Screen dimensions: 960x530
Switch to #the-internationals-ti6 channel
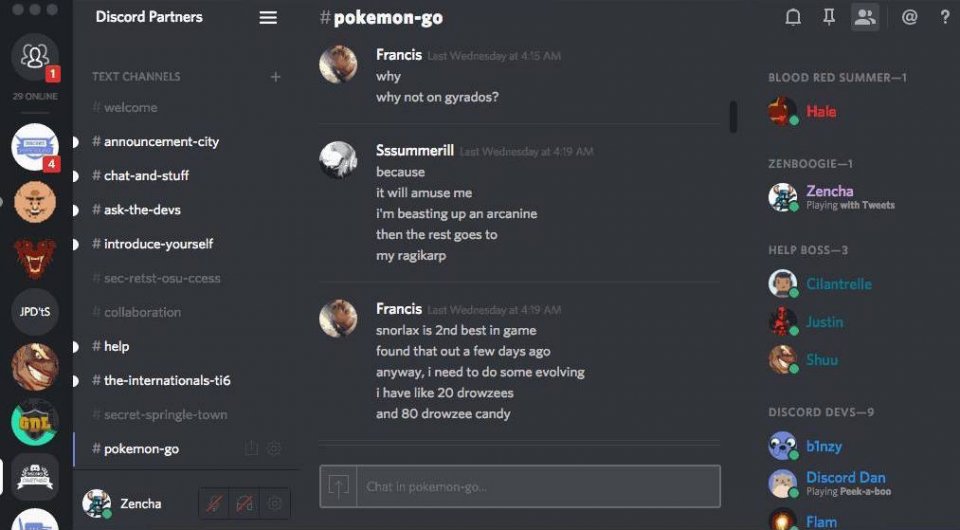(167, 381)
